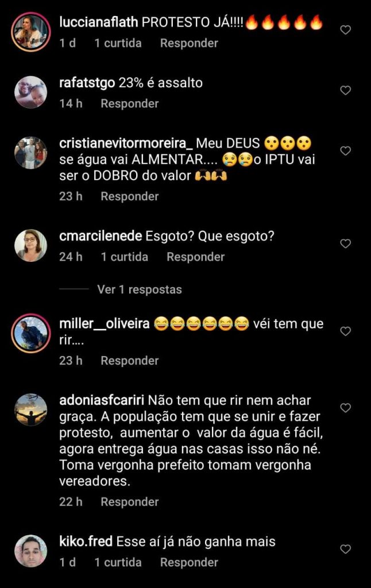Open adoniasfcariri's profile via username
This screenshot has height=588, width=371.
102,400
